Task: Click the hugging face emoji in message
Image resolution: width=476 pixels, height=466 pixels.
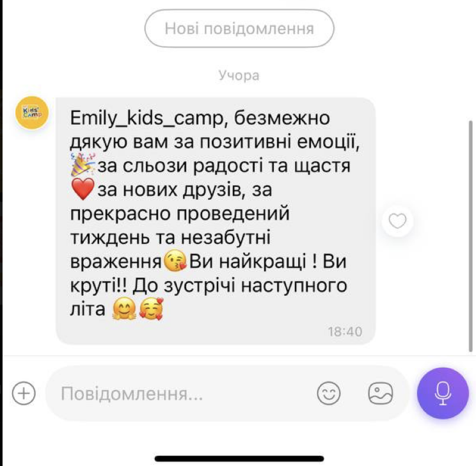Action: 124,309
